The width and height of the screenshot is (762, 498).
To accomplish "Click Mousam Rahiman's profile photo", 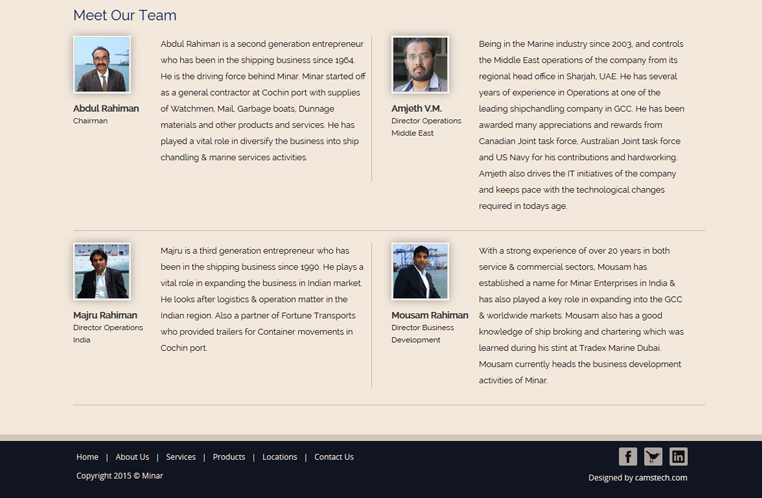I will pos(420,271).
